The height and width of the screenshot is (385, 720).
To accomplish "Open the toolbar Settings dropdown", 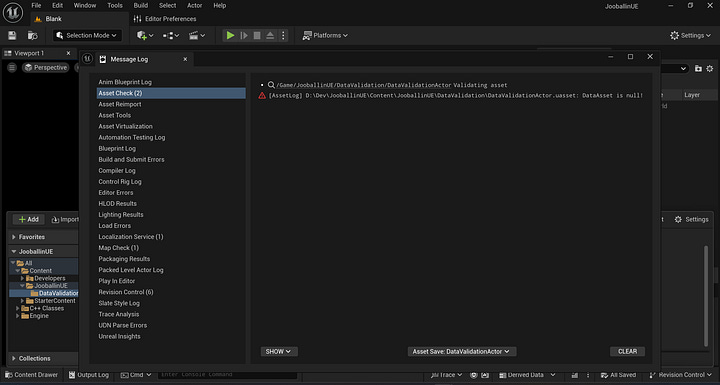I will pos(691,35).
